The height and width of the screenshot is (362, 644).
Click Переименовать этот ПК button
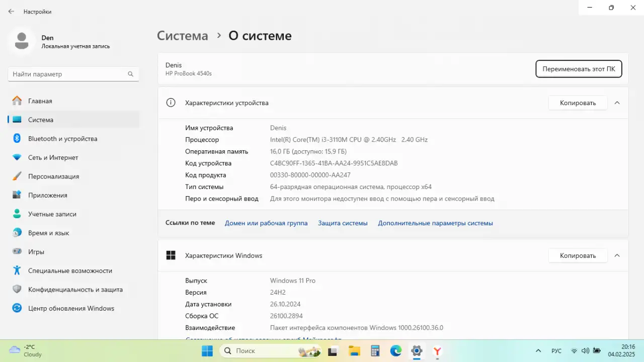(x=579, y=69)
